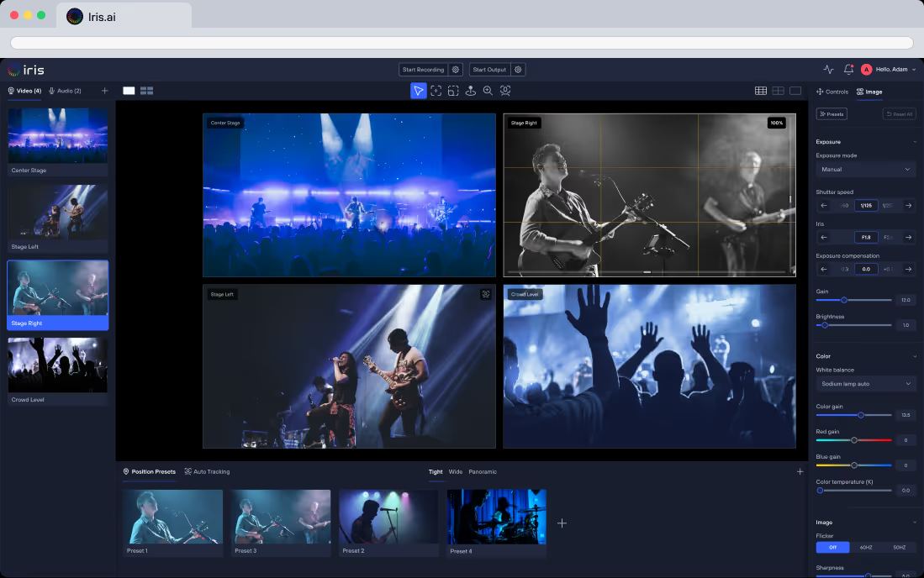The height and width of the screenshot is (578, 924).
Task: Adjust the Brightness slider
Action: point(853,325)
